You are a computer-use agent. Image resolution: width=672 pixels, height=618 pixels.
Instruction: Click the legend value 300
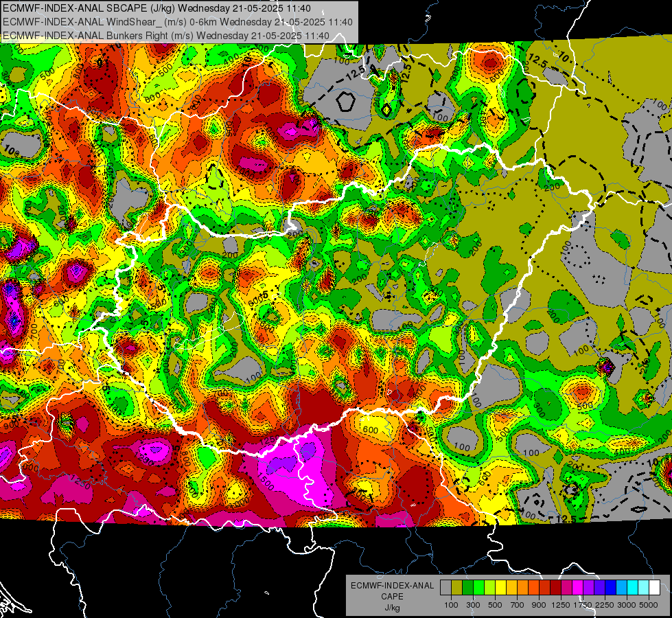(473, 605)
